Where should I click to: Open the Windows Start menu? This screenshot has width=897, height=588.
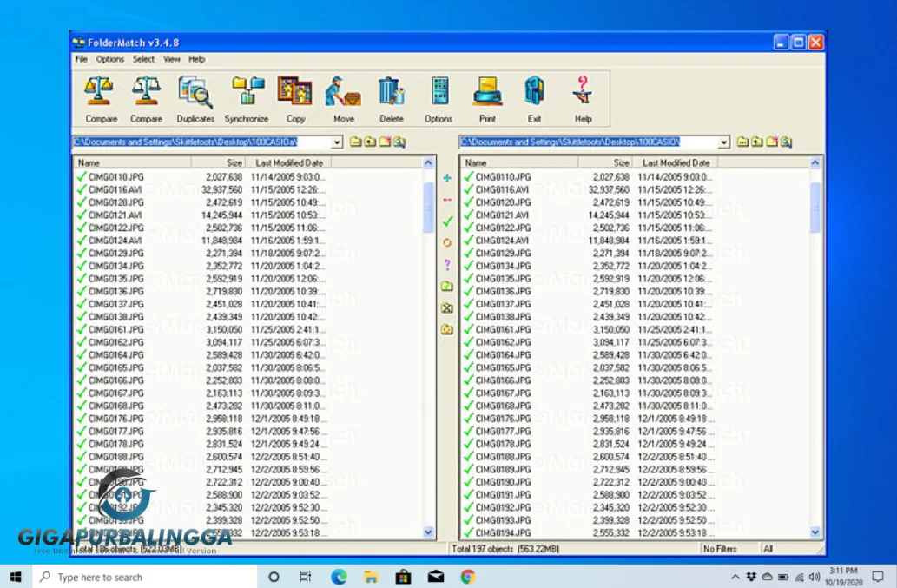tap(16, 577)
